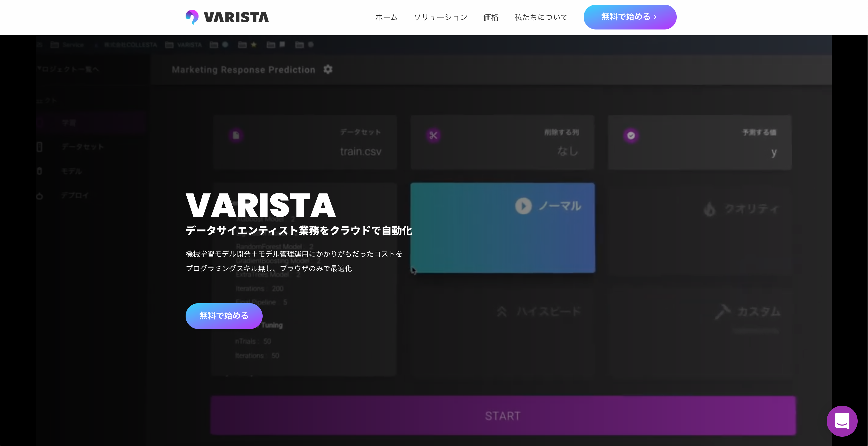The image size is (868, 446).
Task: Click the scissors icon for 削除する列
Action: point(433,136)
